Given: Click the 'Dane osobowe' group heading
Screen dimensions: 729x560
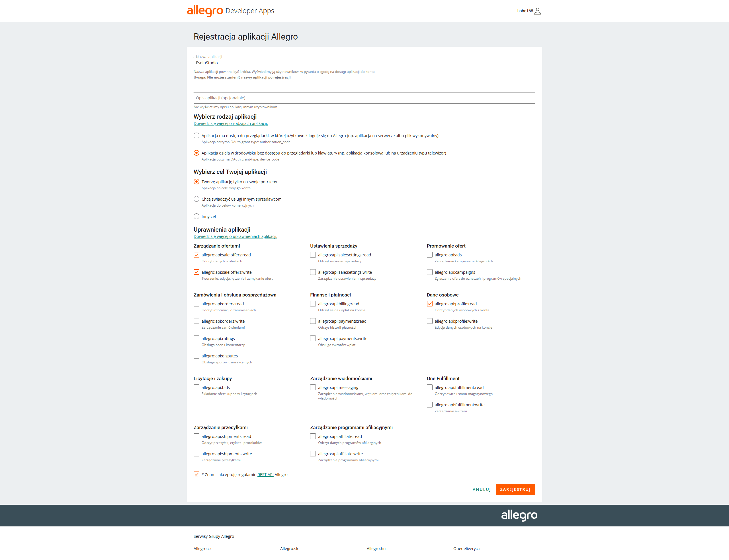Looking at the screenshot, I should (443, 295).
